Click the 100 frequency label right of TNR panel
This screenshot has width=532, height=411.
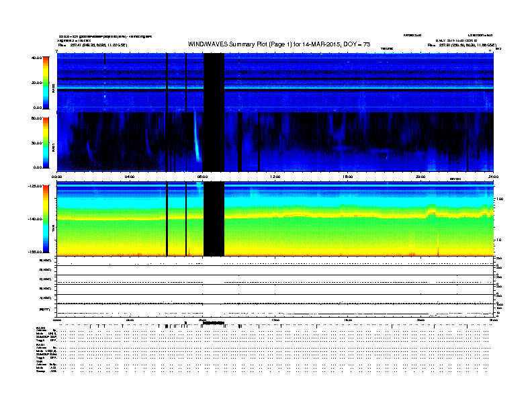[500, 199]
